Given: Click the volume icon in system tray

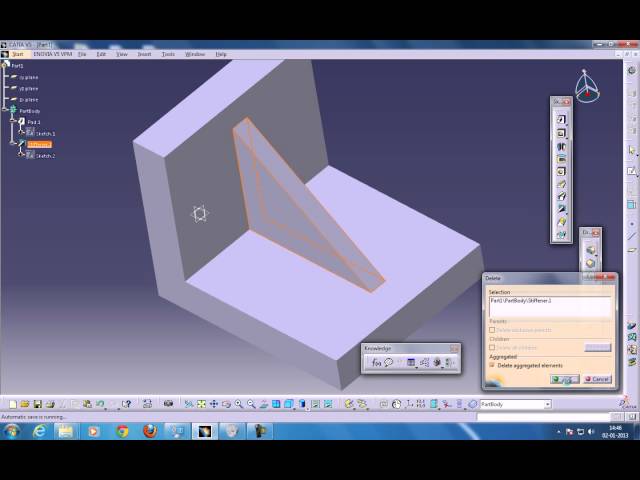Looking at the screenshot, I should pyautogui.click(x=591, y=431).
